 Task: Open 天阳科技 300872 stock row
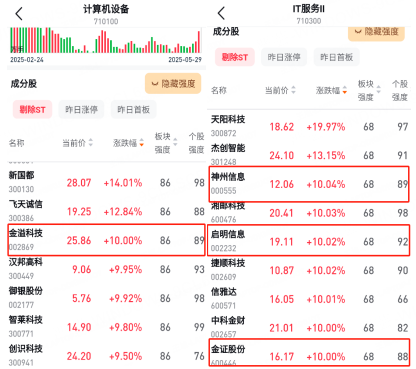(x=309, y=126)
